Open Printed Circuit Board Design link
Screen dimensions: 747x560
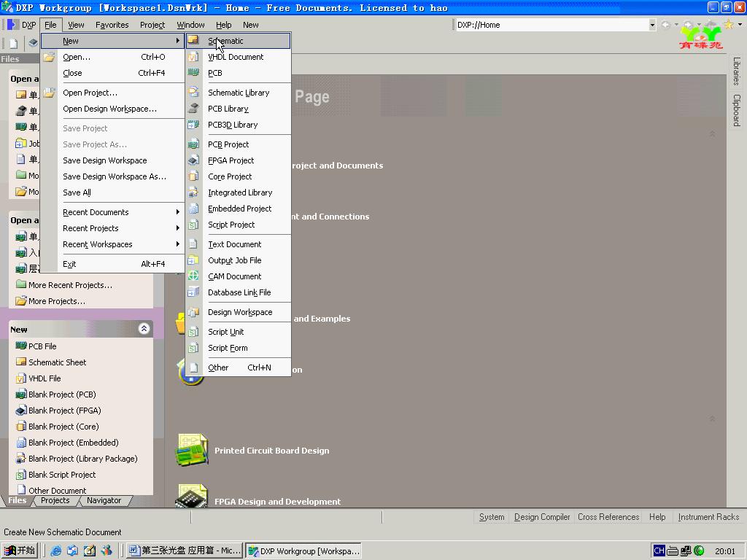point(271,451)
